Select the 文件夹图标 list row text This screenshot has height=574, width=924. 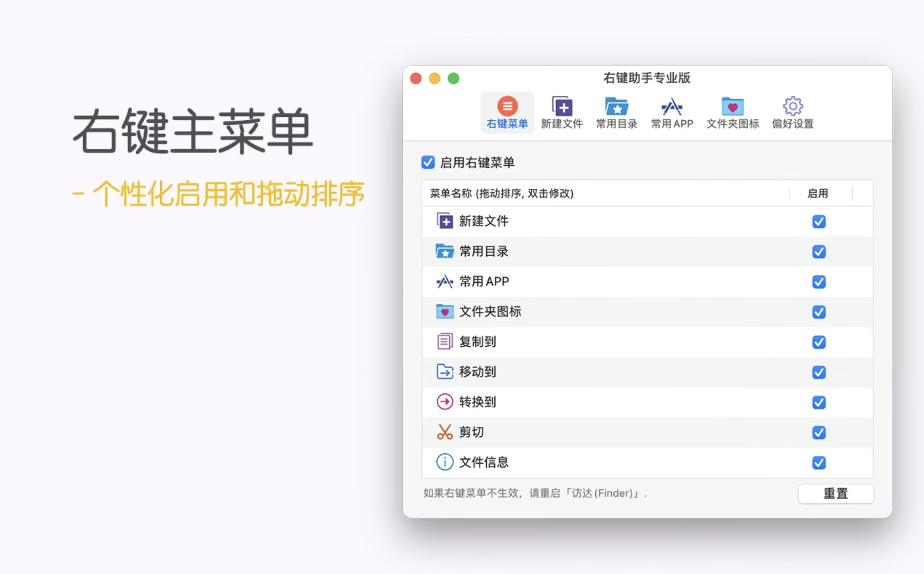490,312
